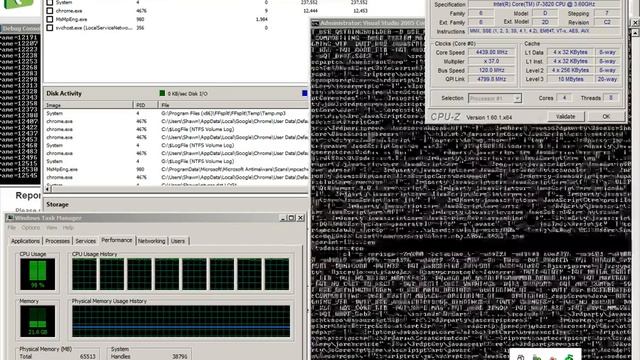This screenshot has height=360, width=640.
Task: Click the CPU Specification text field in CPU-Z
Action: tap(544, 4)
